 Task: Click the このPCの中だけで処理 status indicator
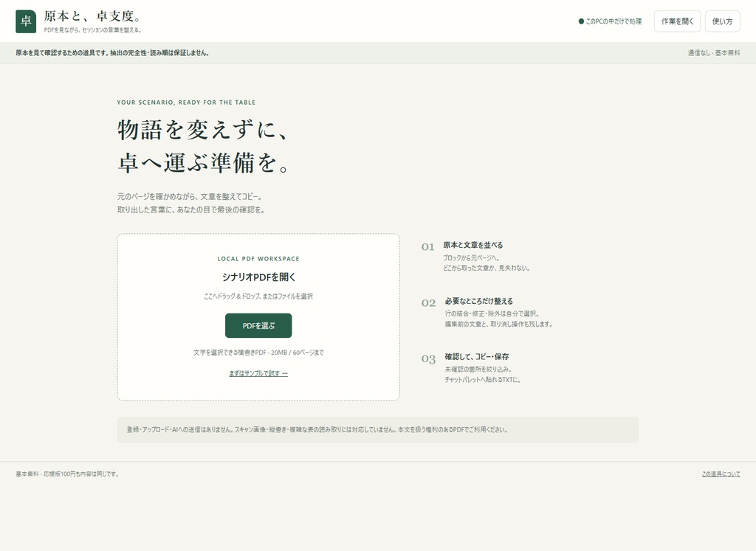pos(610,21)
